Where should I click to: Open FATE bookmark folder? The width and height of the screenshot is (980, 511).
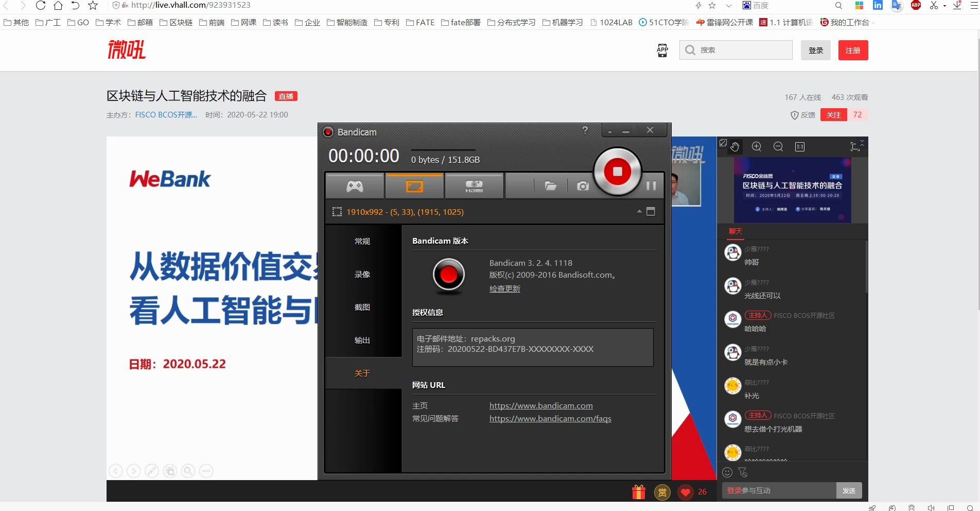point(420,22)
